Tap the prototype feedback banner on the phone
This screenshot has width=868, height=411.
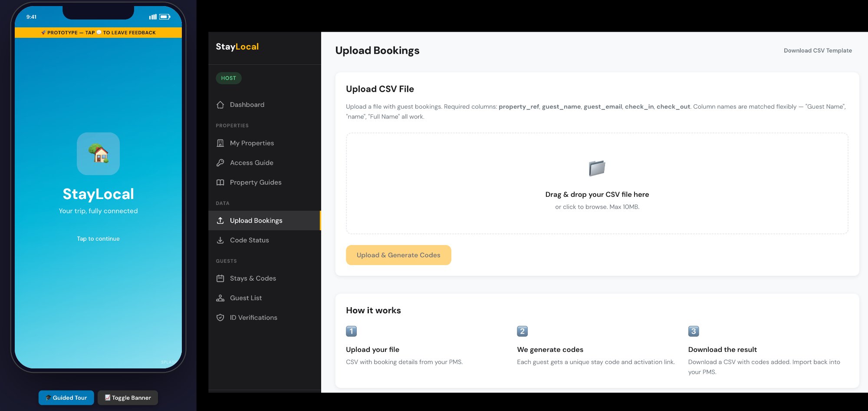pyautogui.click(x=98, y=32)
